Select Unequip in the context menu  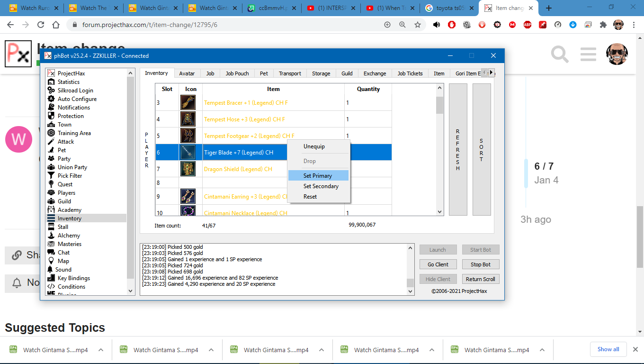coord(314,146)
